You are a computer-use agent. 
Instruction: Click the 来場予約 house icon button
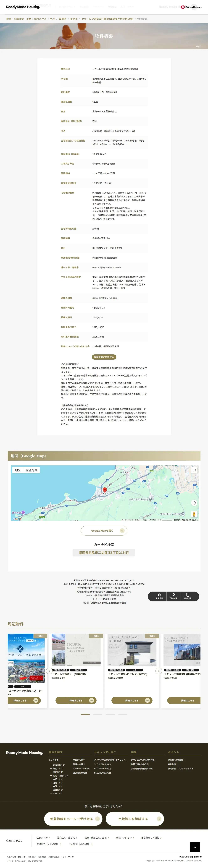point(159,596)
